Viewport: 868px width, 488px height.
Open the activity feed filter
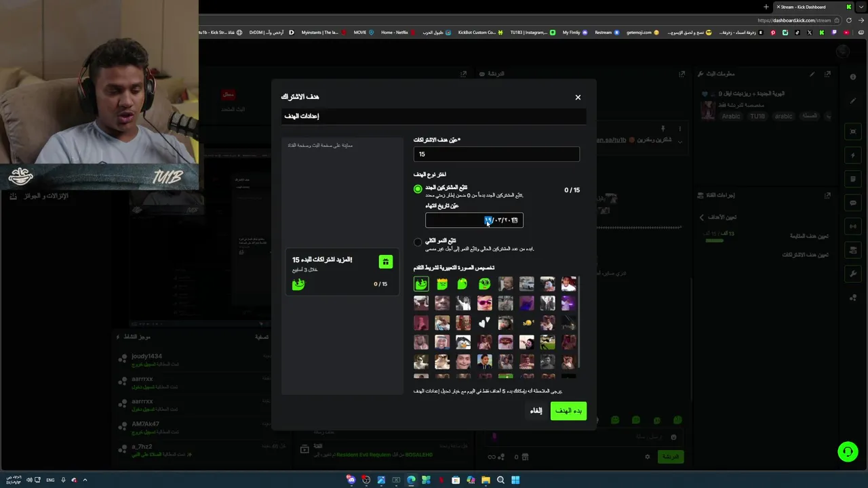(x=261, y=337)
